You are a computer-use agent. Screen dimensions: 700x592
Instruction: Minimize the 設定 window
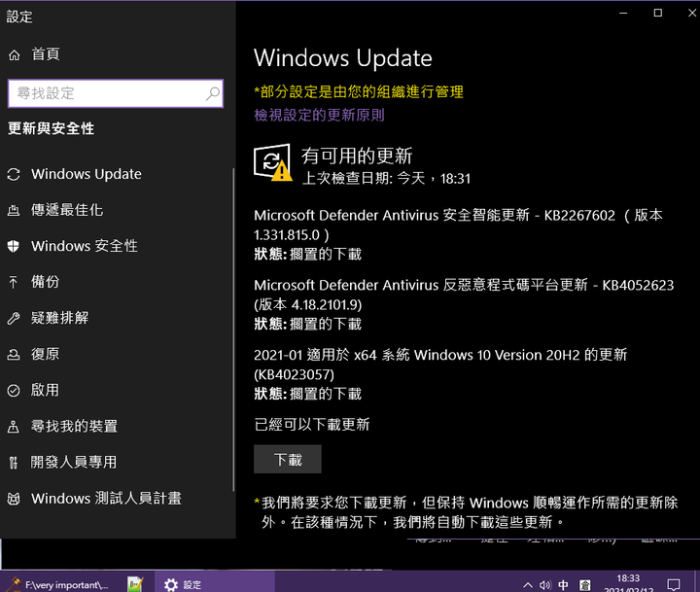(623, 13)
